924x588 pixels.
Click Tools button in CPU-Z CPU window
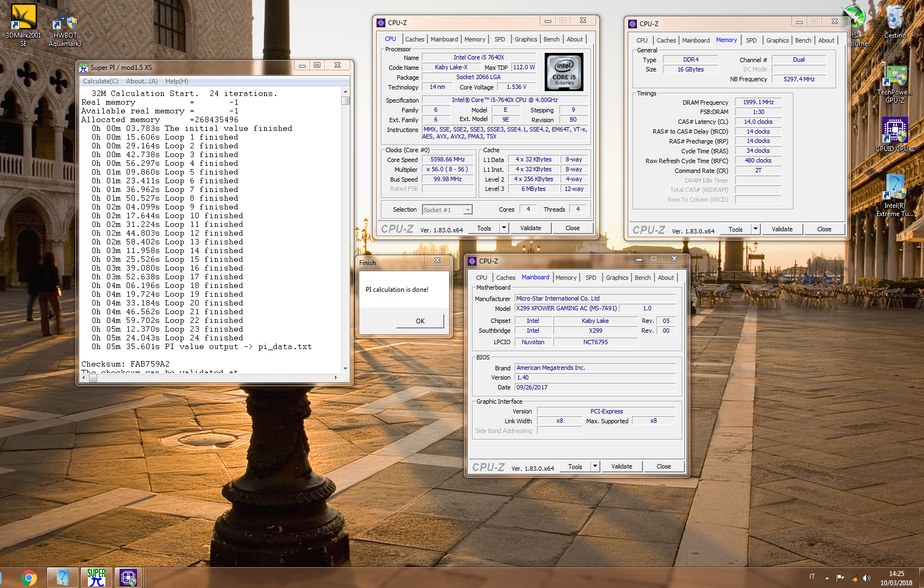coord(484,228)
